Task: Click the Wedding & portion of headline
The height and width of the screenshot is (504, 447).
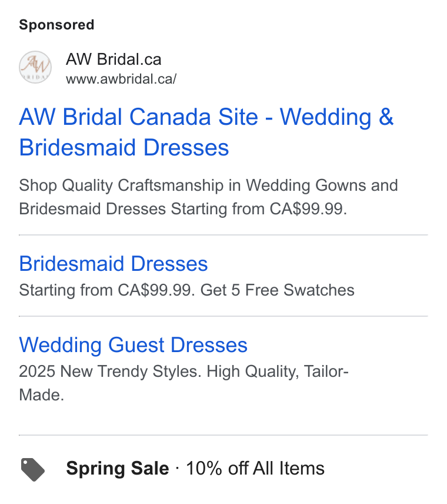Action: tap(336, 117)
